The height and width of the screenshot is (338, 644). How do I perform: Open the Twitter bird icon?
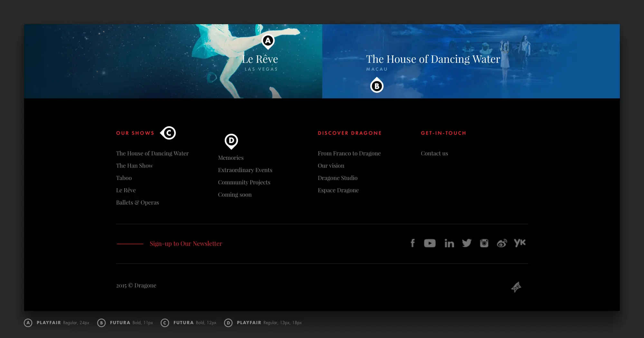pyautogui.click(x=467, y=243)
